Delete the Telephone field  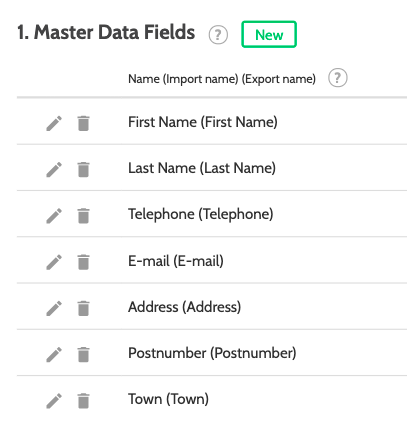click(83, 216)
